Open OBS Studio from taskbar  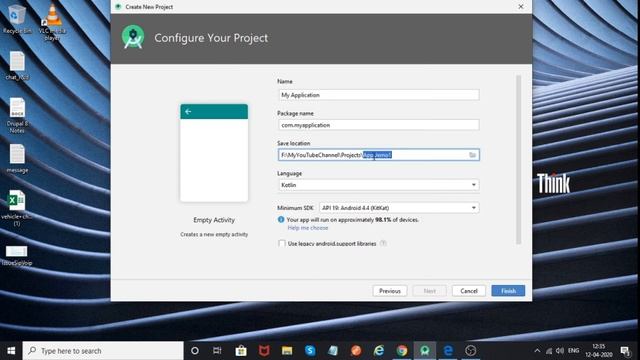click(471, 351)
